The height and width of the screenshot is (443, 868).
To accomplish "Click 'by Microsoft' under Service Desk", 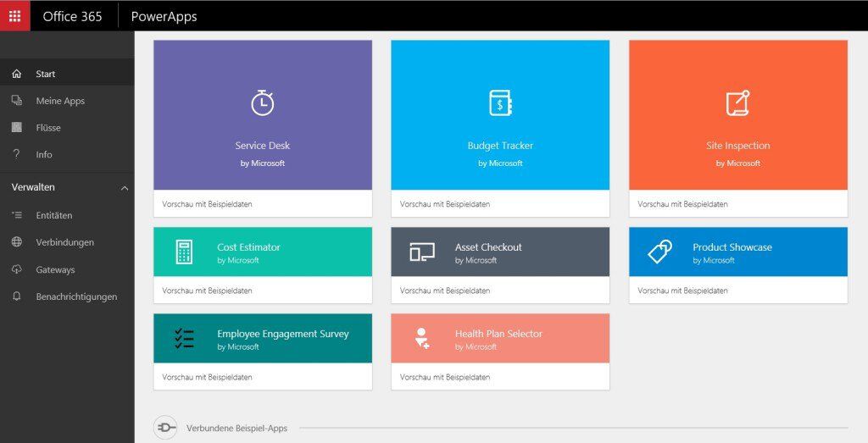I will pyautogui.click(x=263, y=163).
